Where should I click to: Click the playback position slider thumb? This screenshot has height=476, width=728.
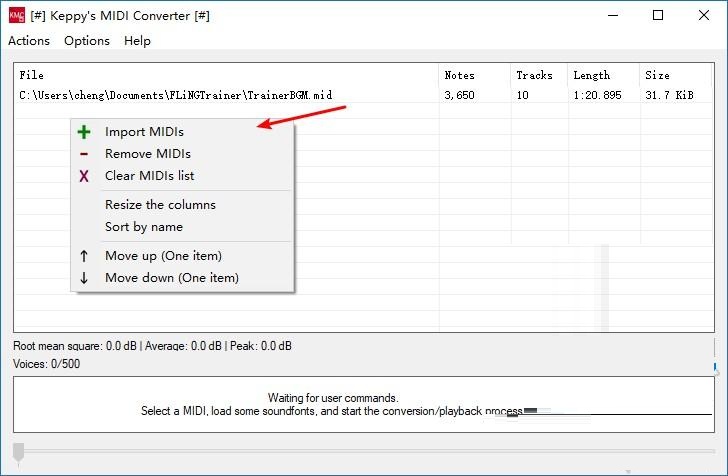(19, 453)
